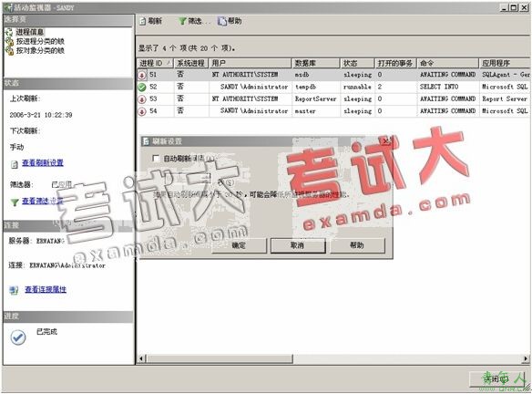Image resolution: width=532 pixels, height=394 pixels.
Task: Open View connection properties (查看连接属性) link
Action: [46, 289]
